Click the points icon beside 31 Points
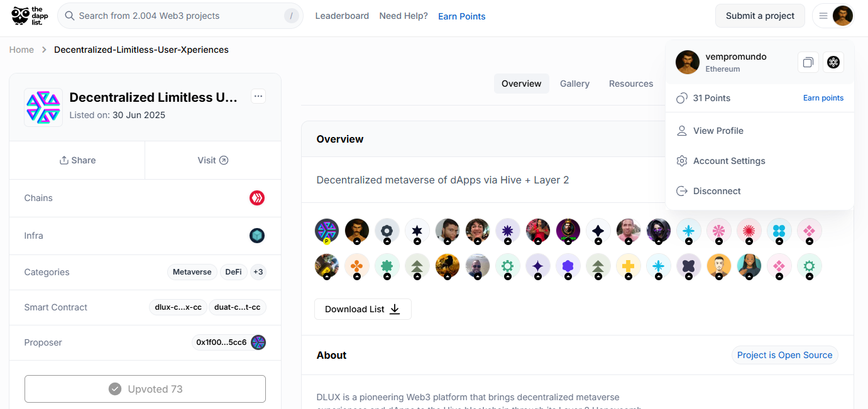The width and height of the screenshot is (868, 409). pyautogui.click(x=682, y=98)
